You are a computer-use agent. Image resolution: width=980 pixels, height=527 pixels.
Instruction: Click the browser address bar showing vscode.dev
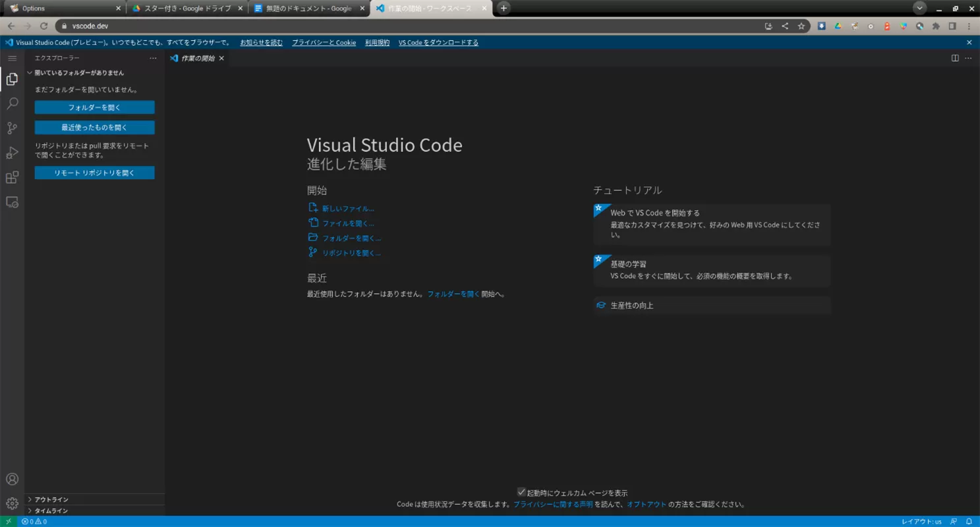click(x=395, y=26)
